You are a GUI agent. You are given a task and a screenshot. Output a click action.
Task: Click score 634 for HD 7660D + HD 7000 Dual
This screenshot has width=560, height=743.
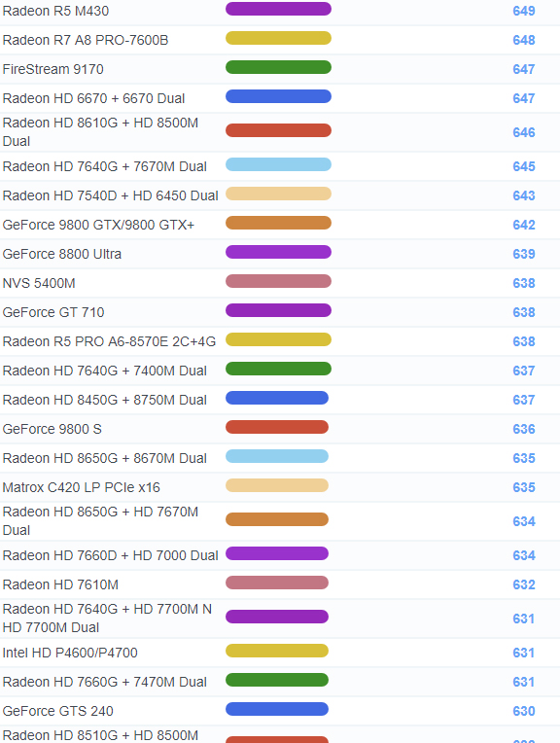[524, 555]
